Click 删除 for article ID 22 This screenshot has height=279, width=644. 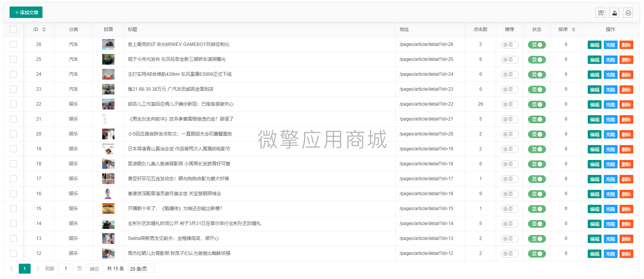click(626, 104)
